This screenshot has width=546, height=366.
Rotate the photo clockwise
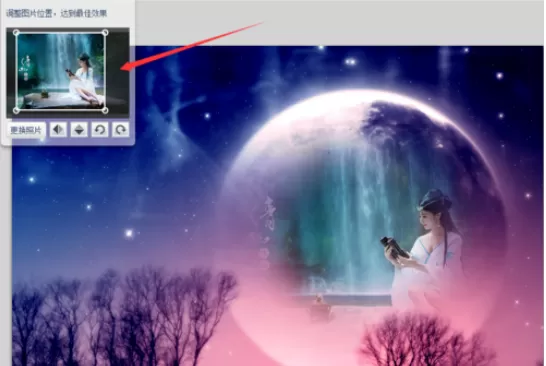[120, 130]
